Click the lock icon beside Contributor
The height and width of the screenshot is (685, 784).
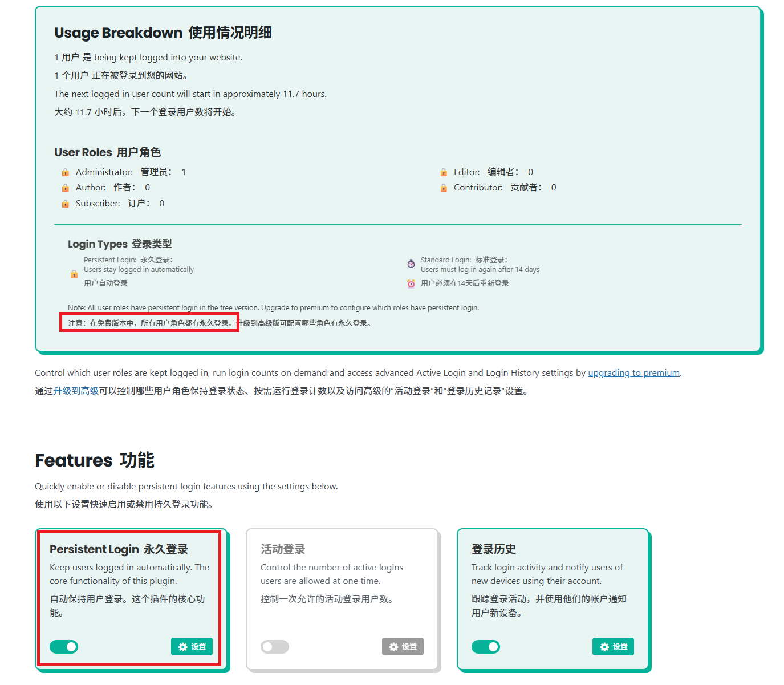[x=444, y=188]
